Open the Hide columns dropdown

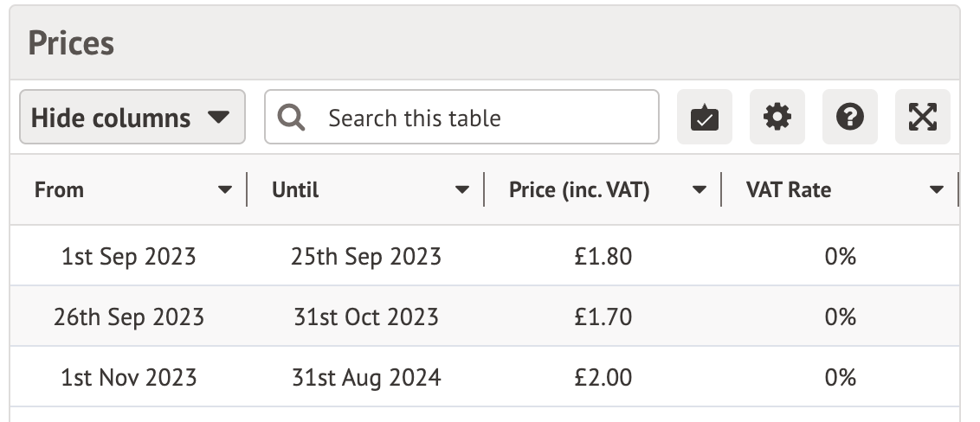(132, 118)
